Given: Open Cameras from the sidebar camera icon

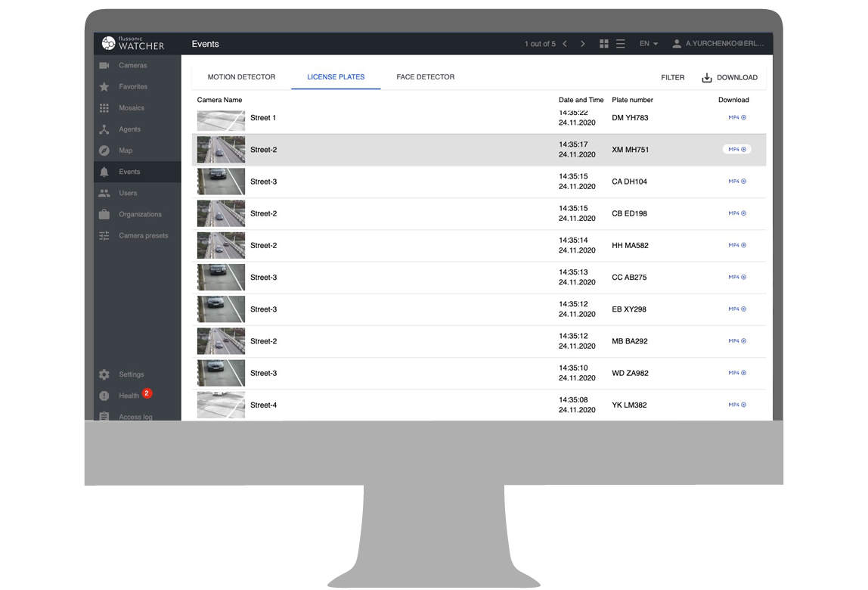Looking at the screenshot, I should [104, 66].
